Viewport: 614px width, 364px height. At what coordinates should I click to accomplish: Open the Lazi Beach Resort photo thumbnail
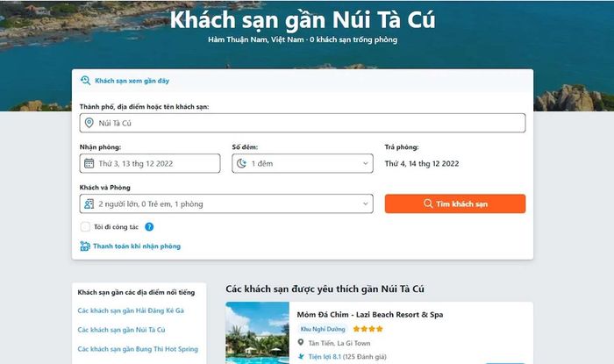(x=257, y=332)
